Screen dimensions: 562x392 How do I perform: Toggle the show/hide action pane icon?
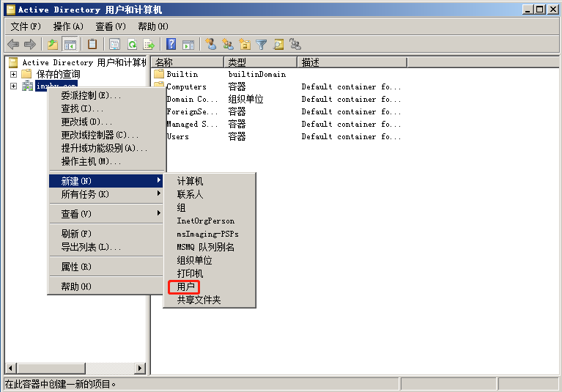point(188,45)
